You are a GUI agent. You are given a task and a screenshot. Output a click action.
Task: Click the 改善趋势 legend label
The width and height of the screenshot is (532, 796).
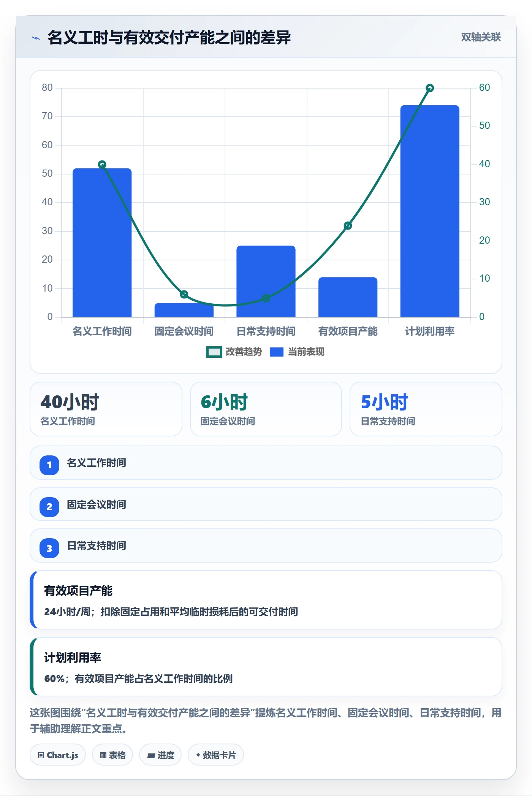244,352
